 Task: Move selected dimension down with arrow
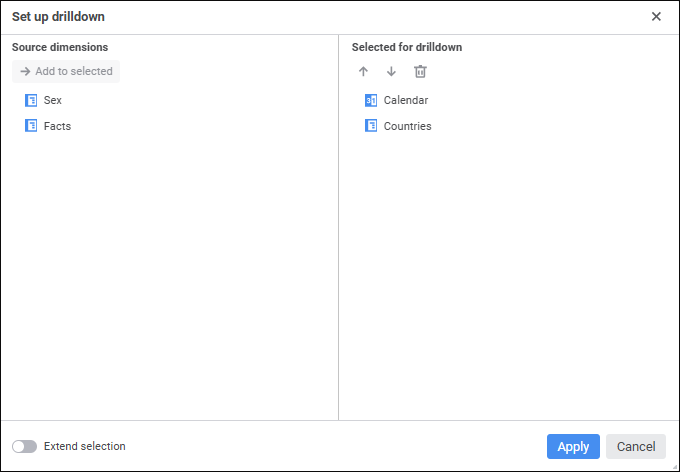pyautogui.click(x=391, y=72)
